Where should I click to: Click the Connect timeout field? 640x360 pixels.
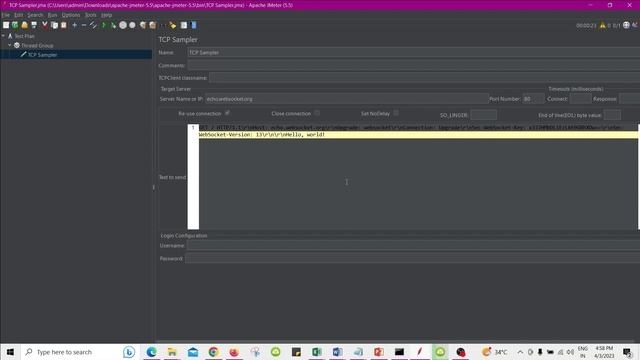(580, 99)
